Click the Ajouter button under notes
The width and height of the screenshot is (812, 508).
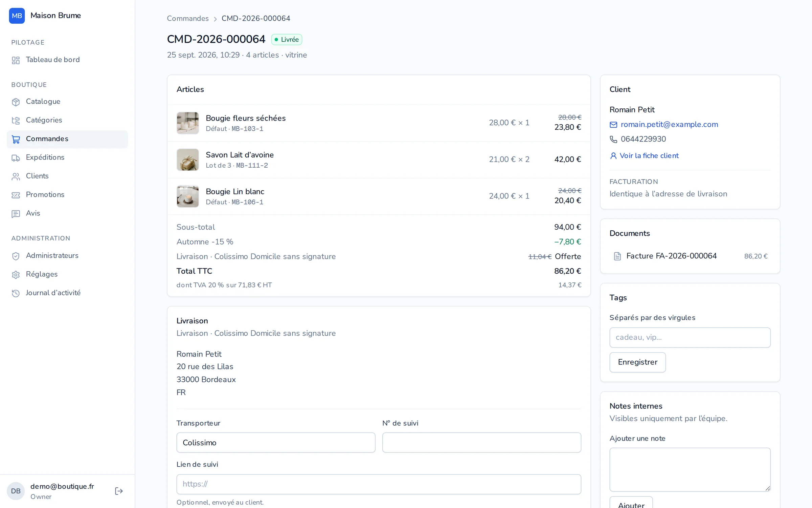[631, 503]
